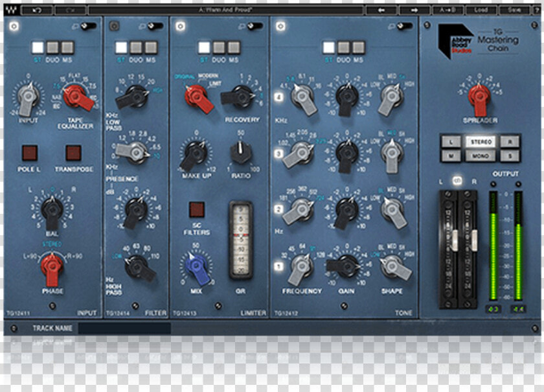544x392 pixels.
Task: Click the GR gain reduction meter
Action: (x=241, y=240)
